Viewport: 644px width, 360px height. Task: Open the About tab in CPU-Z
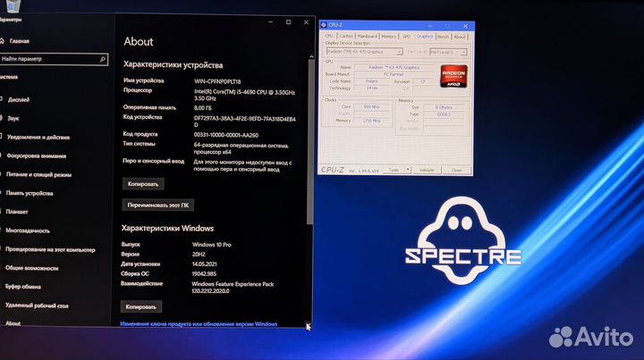click(x=460, y=37)
